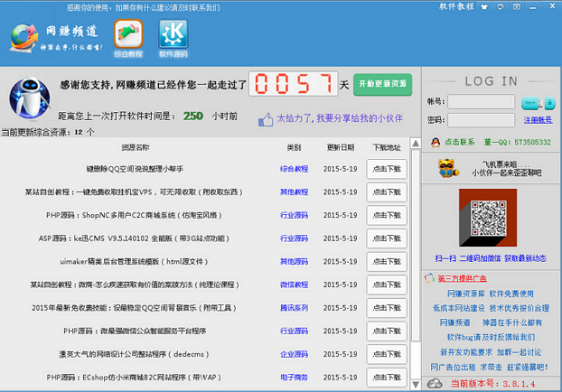Click 综合教程 category link in first row
Viewport: 562px width, 392px height.
coord(294,169)
